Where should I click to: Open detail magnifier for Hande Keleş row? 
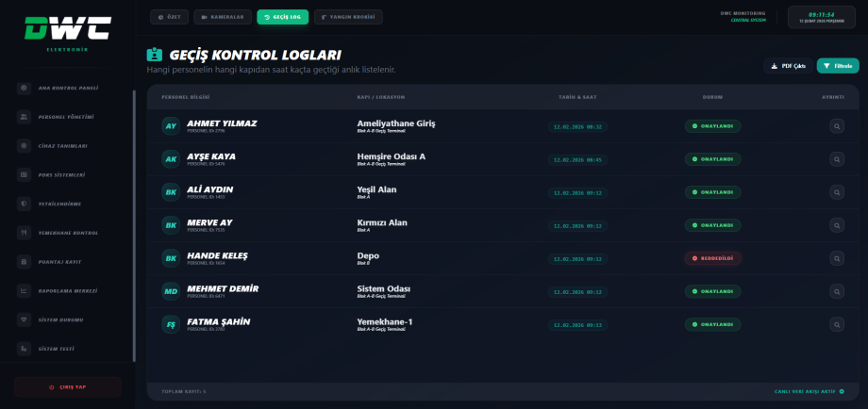tap(837, 258)
